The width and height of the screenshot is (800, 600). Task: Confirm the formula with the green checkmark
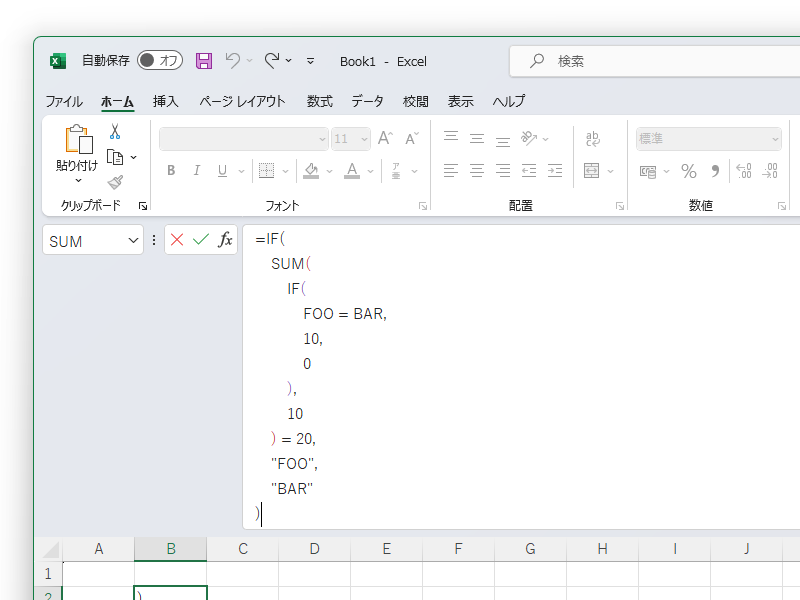pyautogui.click(x=198, y=240)
